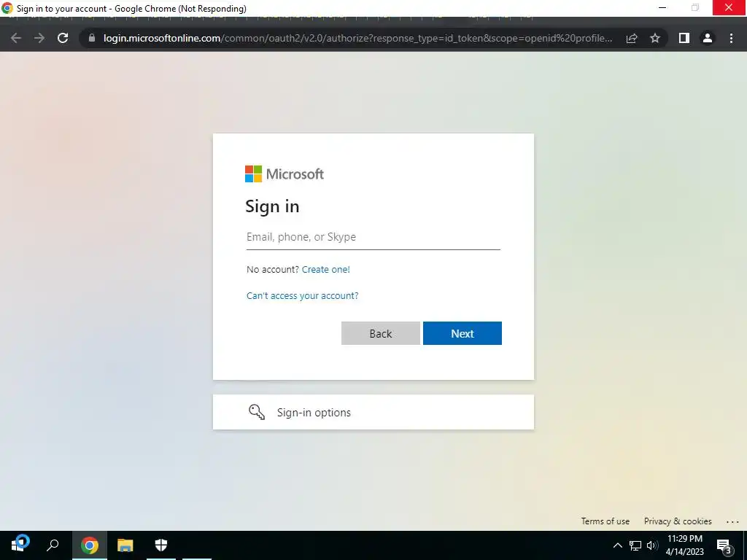Image resolution: width=747 pixels, height=560 pixels.
Task: Open File Explorer from taskbar
Action: (x=125, y=545)
